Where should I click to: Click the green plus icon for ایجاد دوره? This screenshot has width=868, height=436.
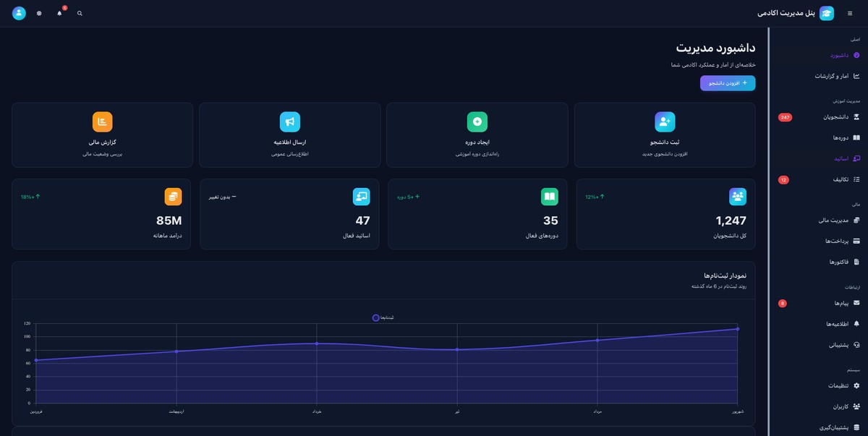click(x=477, y=121)
